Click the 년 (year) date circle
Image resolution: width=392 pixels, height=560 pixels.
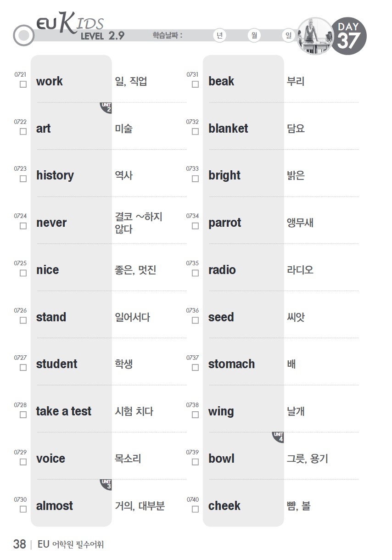click(220, 35)
